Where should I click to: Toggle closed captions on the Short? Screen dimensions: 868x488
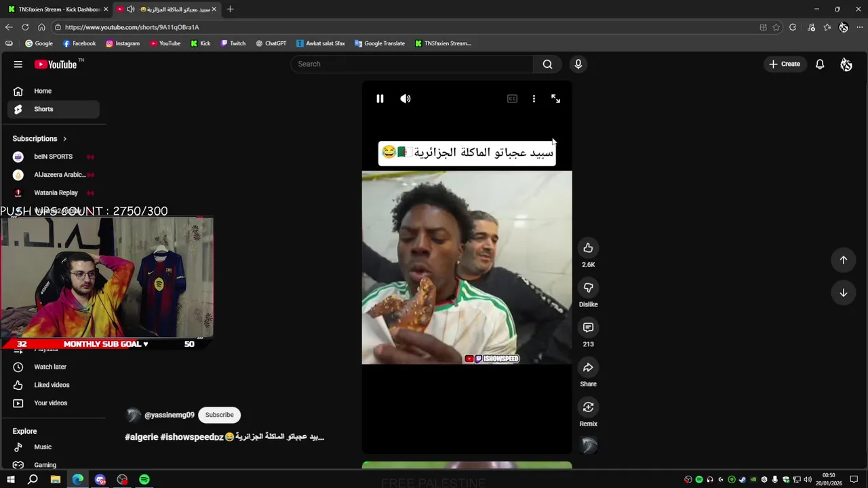512,99
